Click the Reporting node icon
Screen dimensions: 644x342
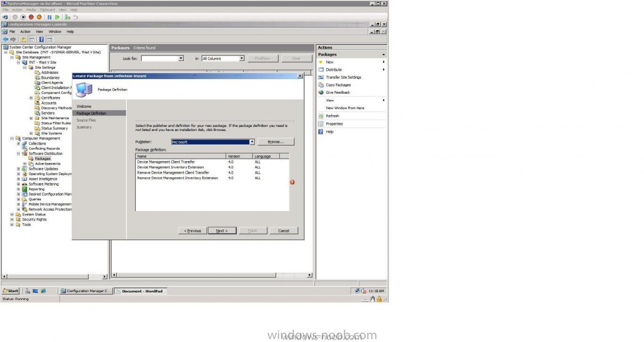pos(25,189)
